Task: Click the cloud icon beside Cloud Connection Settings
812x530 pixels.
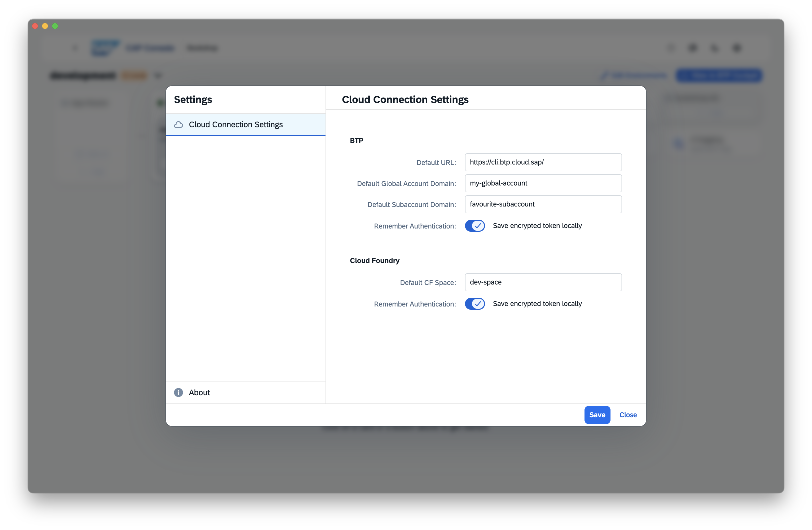Action: click(178, 124)
